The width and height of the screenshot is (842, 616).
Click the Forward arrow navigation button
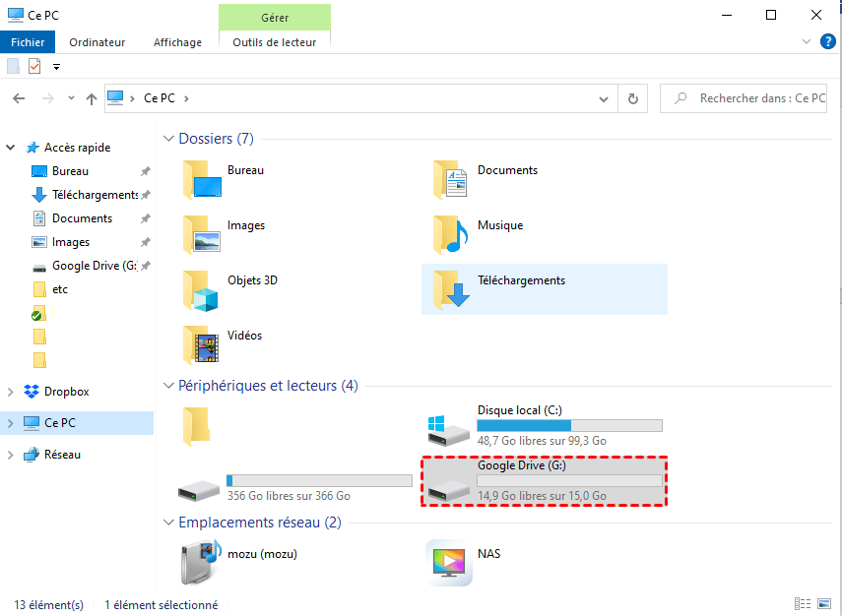point(48,98)
